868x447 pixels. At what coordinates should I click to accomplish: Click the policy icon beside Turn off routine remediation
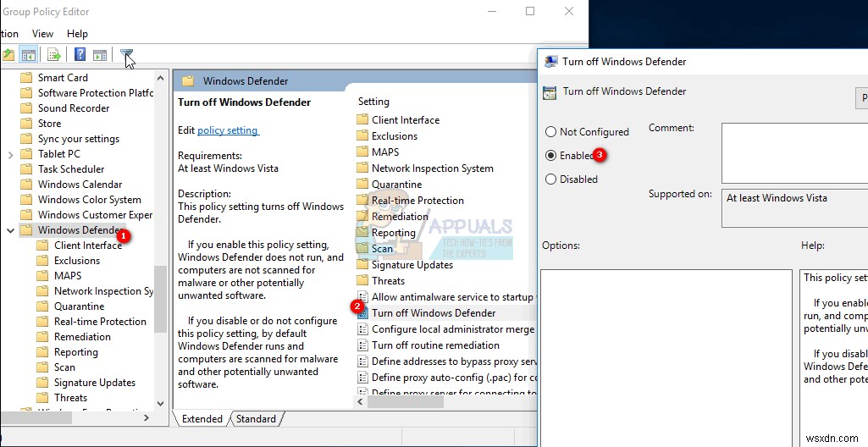click(x=362, y=345)
